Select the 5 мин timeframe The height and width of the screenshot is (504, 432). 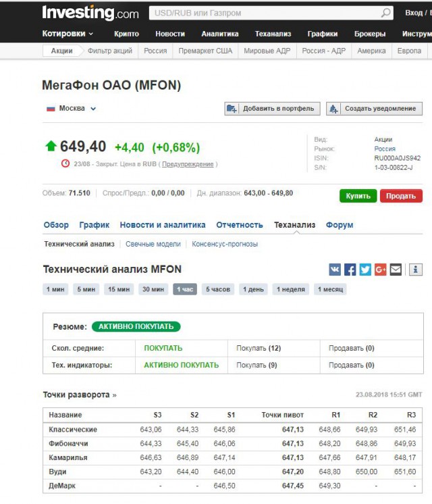click(86, 289)
